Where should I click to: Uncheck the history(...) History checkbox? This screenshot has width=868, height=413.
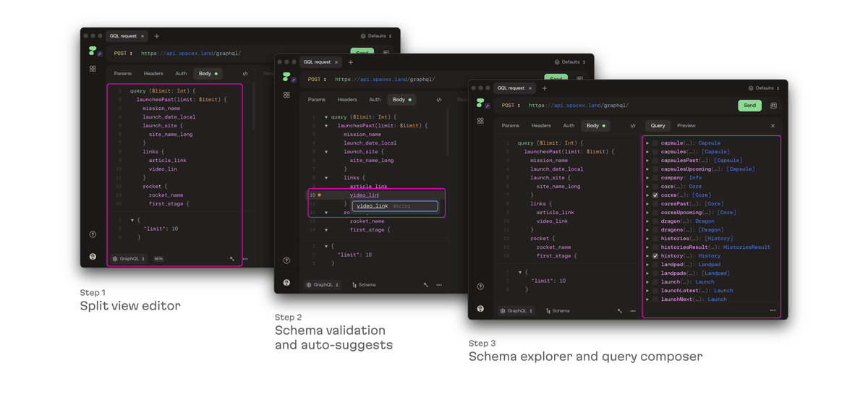pyautogui.click(x=655, y=256)
